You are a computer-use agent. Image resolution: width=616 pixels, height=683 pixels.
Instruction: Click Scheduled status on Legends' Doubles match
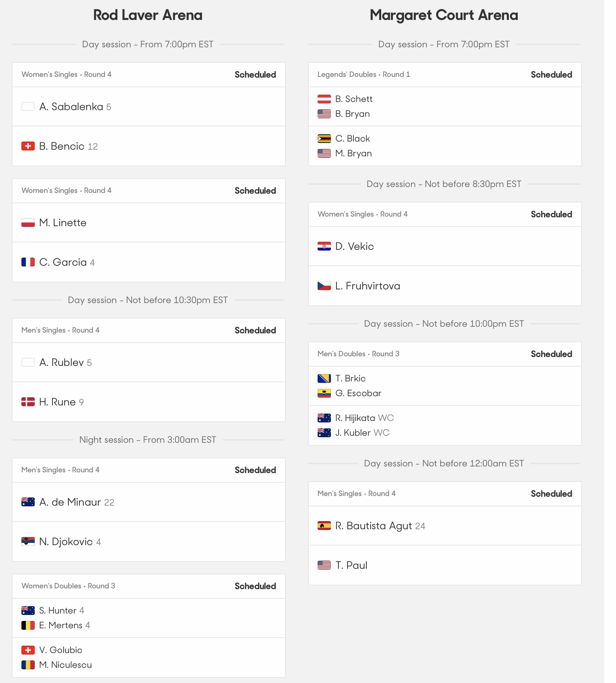551,75
